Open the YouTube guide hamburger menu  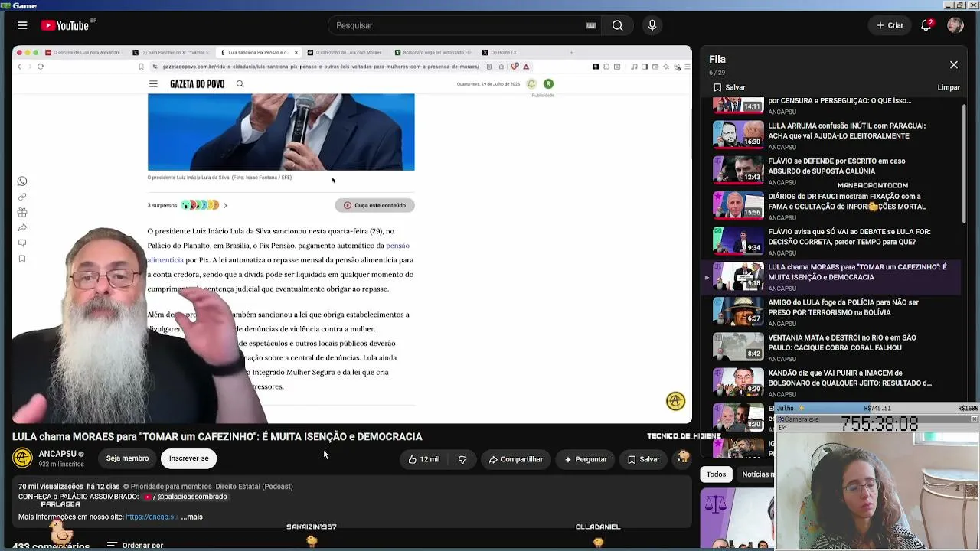point(22,25)
